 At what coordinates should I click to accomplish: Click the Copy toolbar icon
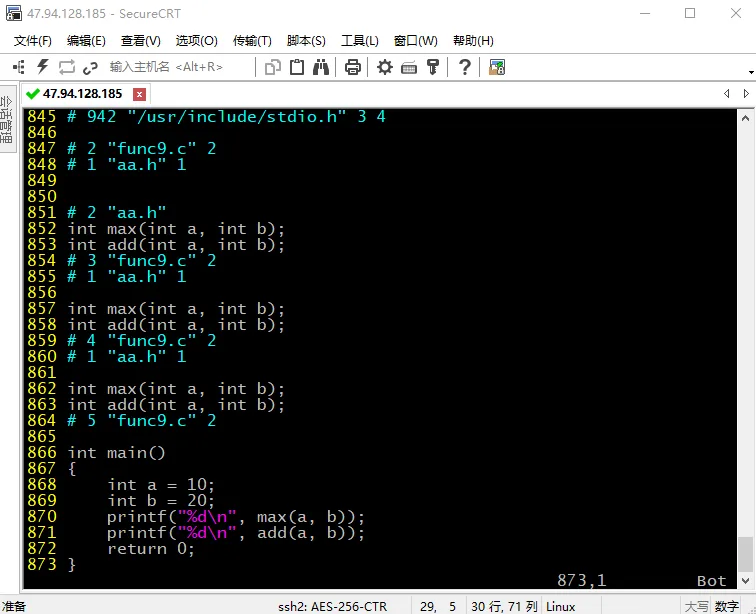(273, 67)
